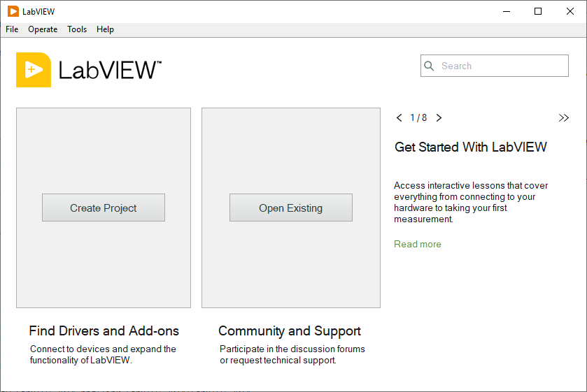
Task: Close the LabVIEW window
Action: click(570, 11)
